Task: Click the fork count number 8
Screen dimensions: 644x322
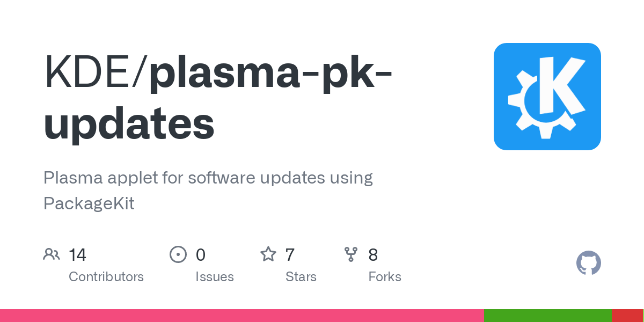Action: tap(373, 254)
